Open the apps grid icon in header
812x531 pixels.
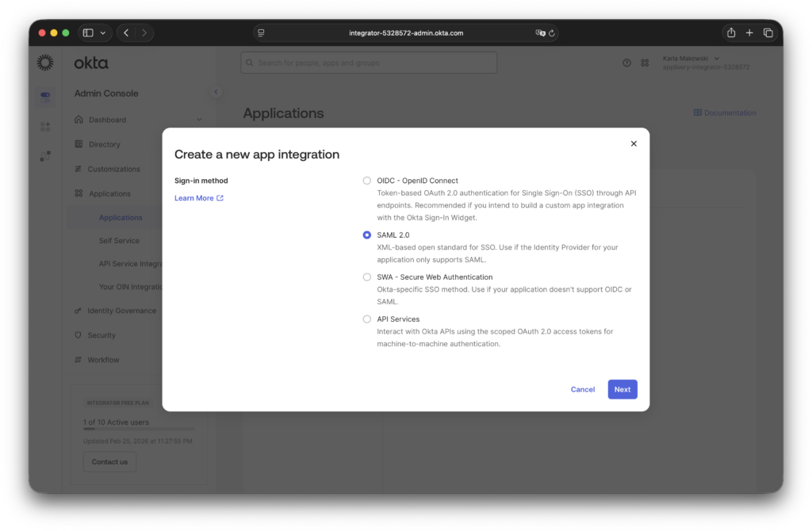tap(645, 63)
